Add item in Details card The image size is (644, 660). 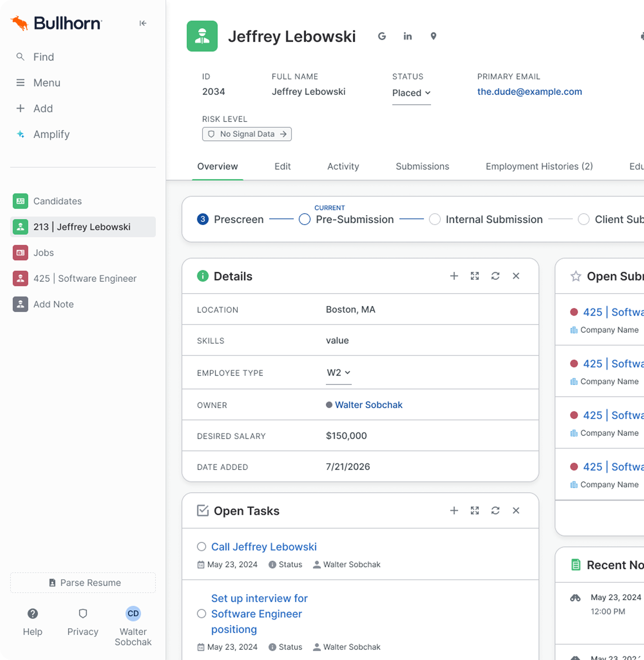tap(454, 276)
